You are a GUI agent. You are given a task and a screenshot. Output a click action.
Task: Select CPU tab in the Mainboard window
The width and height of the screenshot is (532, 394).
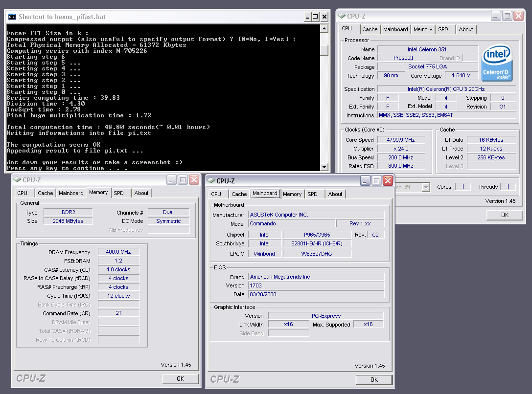[216, 194]
